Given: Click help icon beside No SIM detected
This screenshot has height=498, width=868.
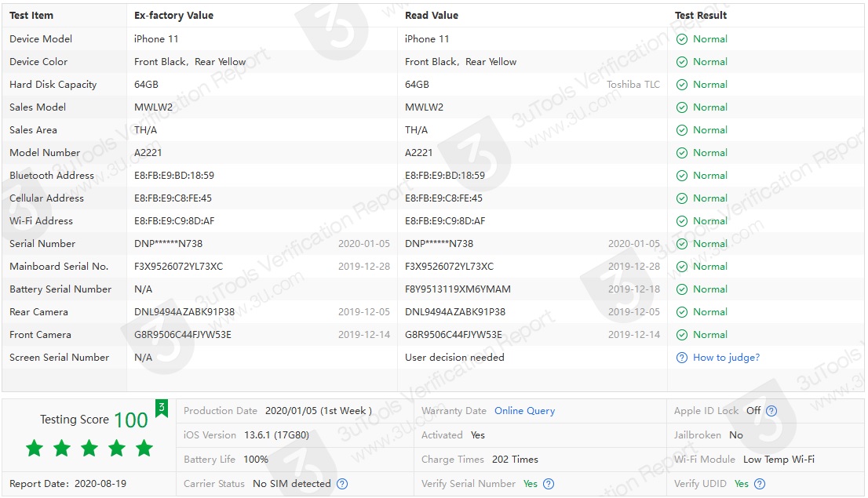Looking at the screenshot, I should click(342, 484).
